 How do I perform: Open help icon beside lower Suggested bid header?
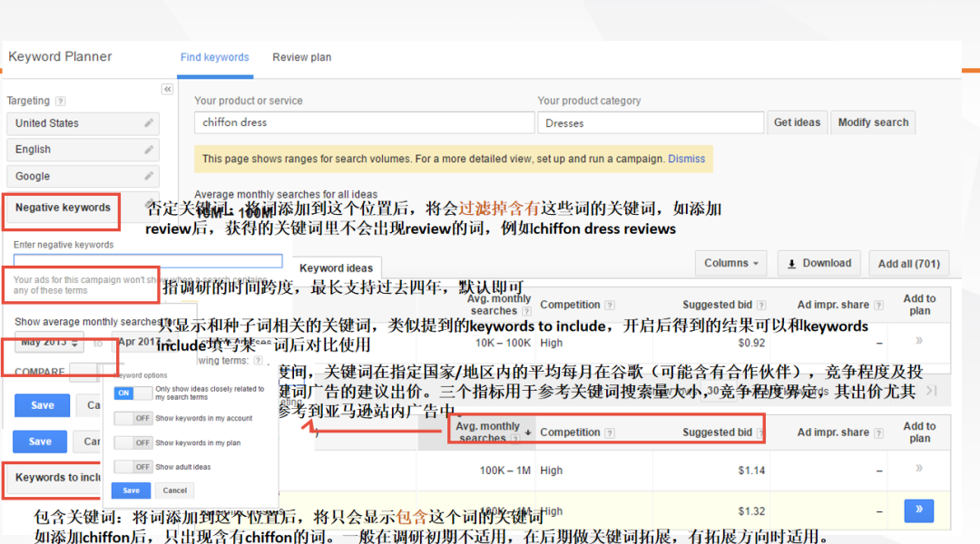click(760, 432)
